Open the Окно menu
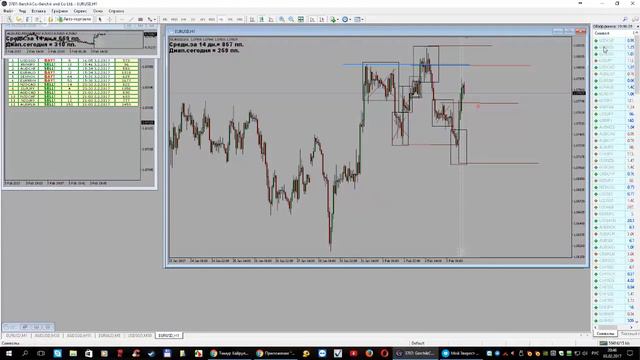 (x=98, y=11)
